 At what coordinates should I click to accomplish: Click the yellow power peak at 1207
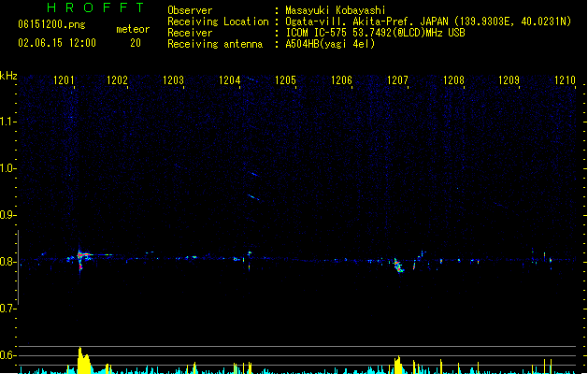(x=398, y=365)
